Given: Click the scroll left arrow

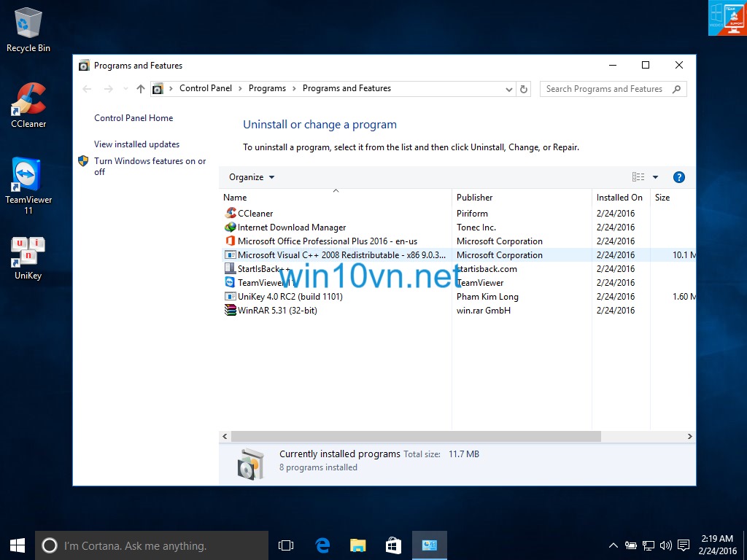Looking at the screenshot, I should (225, 436).
